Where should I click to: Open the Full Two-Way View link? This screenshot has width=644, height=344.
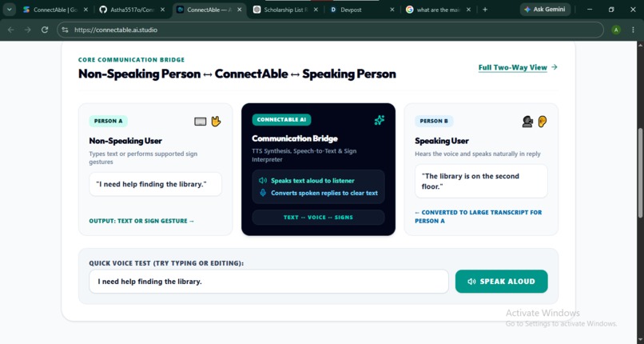point(513,67)
